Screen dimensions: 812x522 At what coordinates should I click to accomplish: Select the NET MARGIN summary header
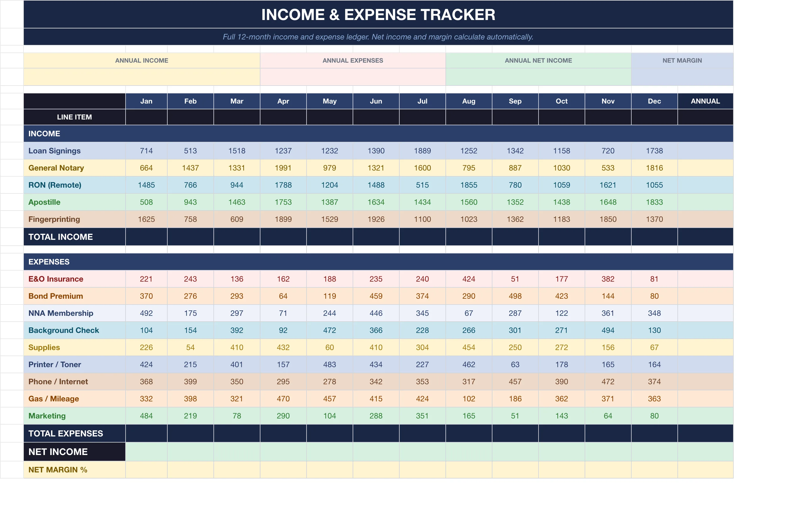(682, 60)
